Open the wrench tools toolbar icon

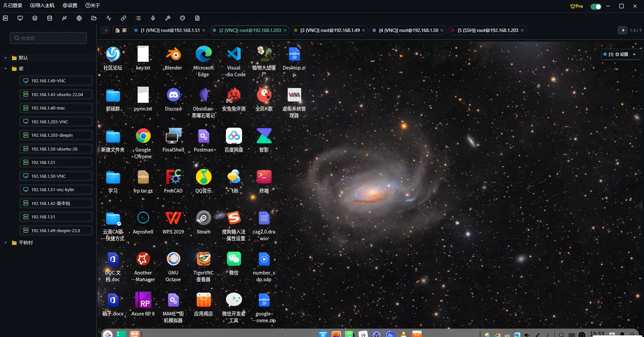pos(167,18)
